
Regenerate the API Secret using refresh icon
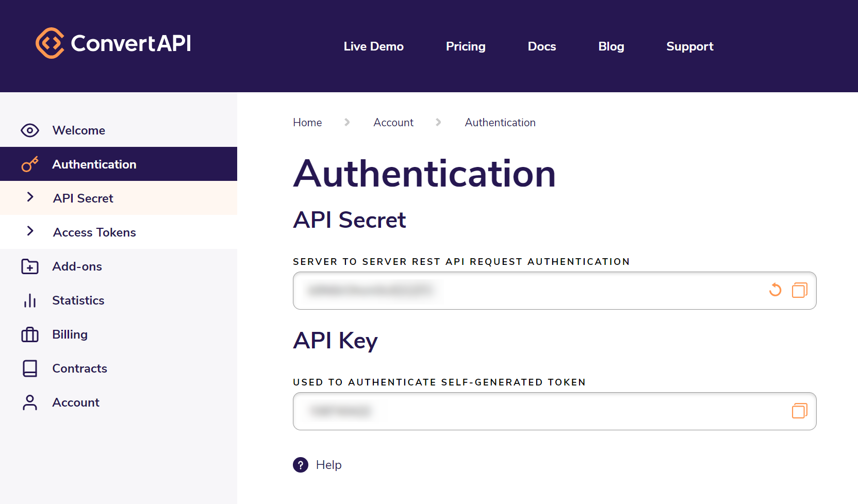tap(775, 290)
